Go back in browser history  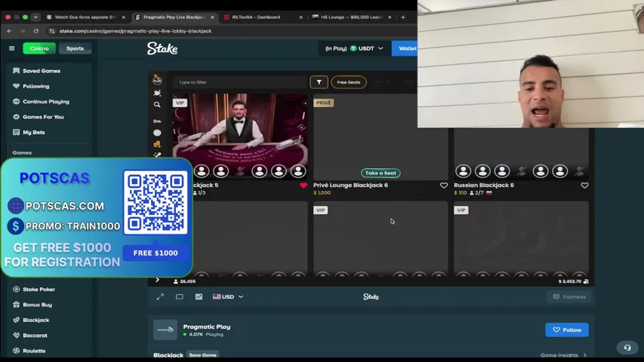pyautogui.click(x=10, y=31)
